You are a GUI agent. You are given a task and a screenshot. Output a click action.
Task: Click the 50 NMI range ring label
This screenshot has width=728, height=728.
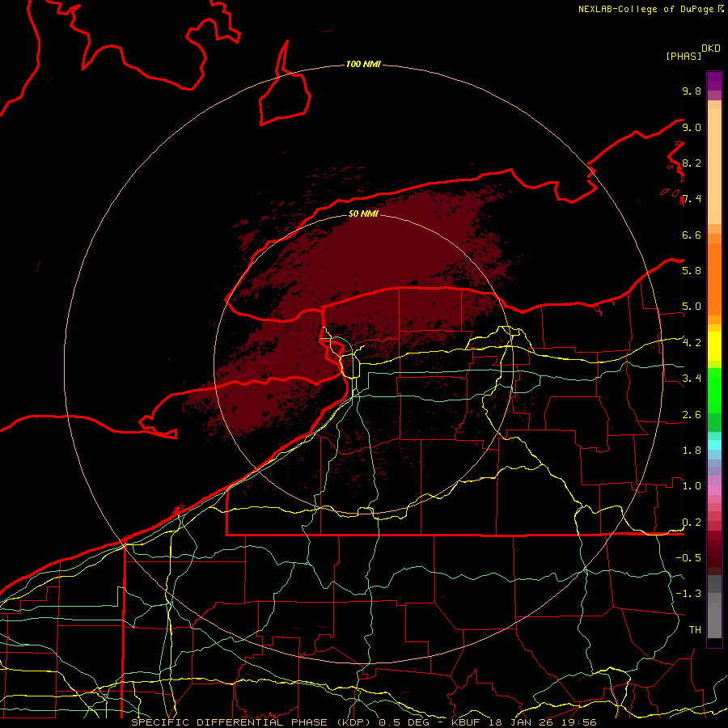coord(363,214)
